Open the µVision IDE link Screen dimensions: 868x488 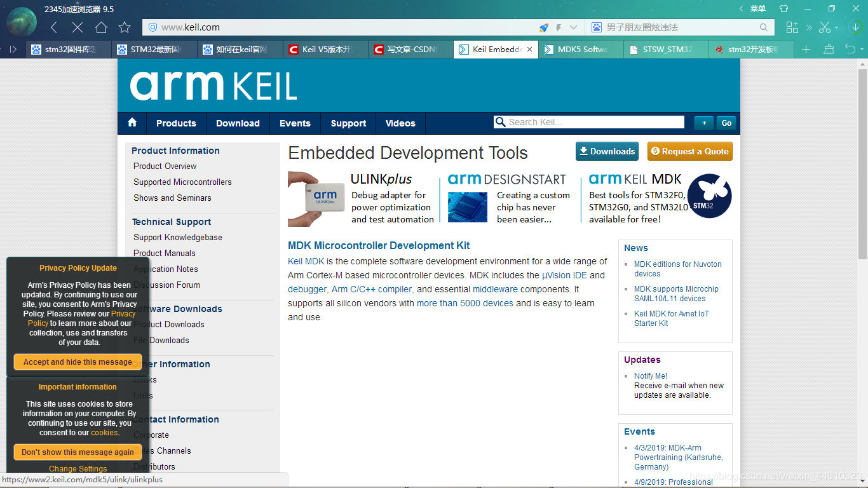click(x=564, y=275)
